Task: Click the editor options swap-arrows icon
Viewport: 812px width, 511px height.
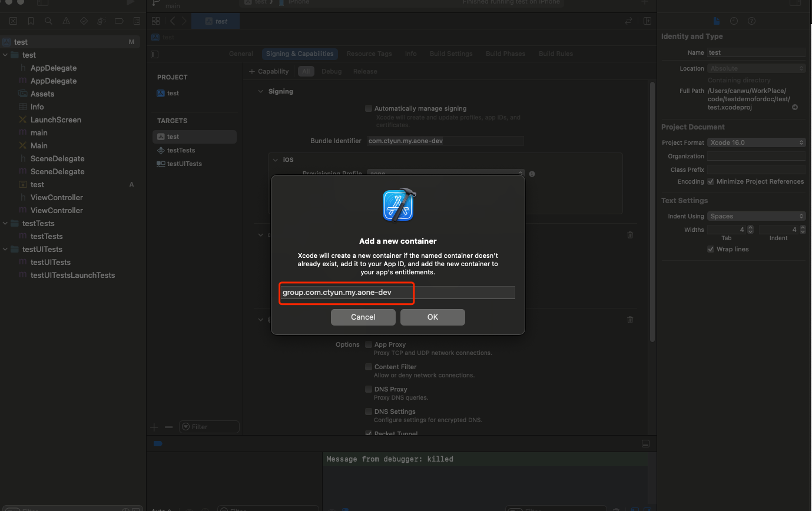Action: (x=628, y=21)
